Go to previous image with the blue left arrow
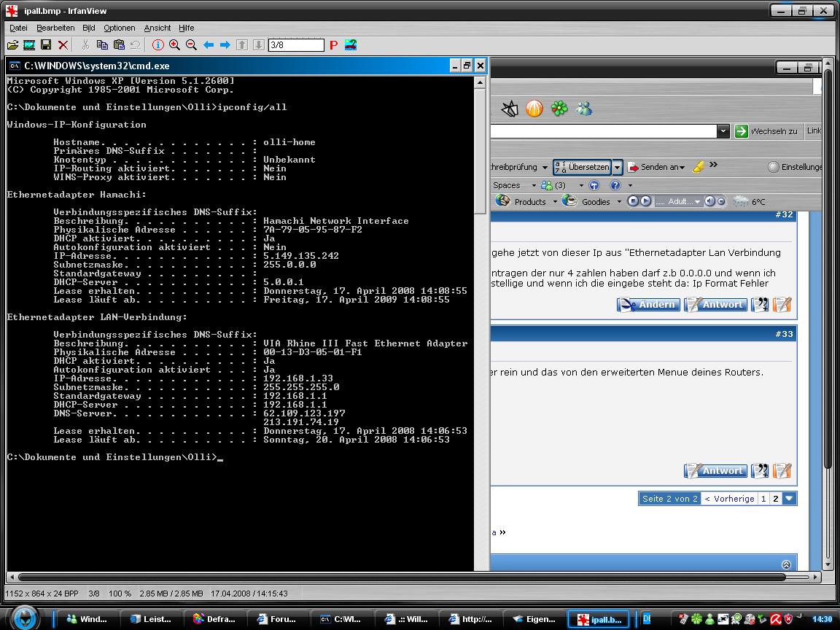The image size is (840, 630). pos(209,45)
